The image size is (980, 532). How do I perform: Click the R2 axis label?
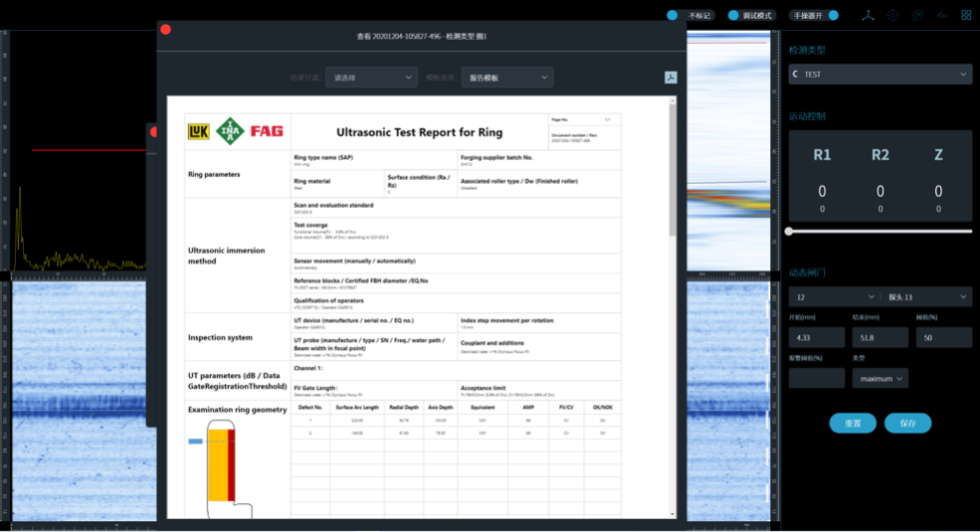click(880, 155)
